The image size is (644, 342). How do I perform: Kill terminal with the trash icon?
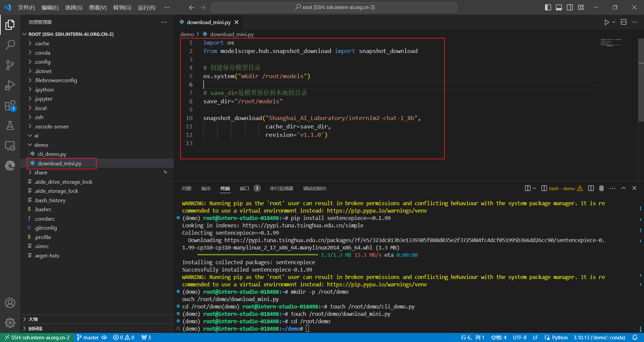pyautogui.click(x=601, y=188)
